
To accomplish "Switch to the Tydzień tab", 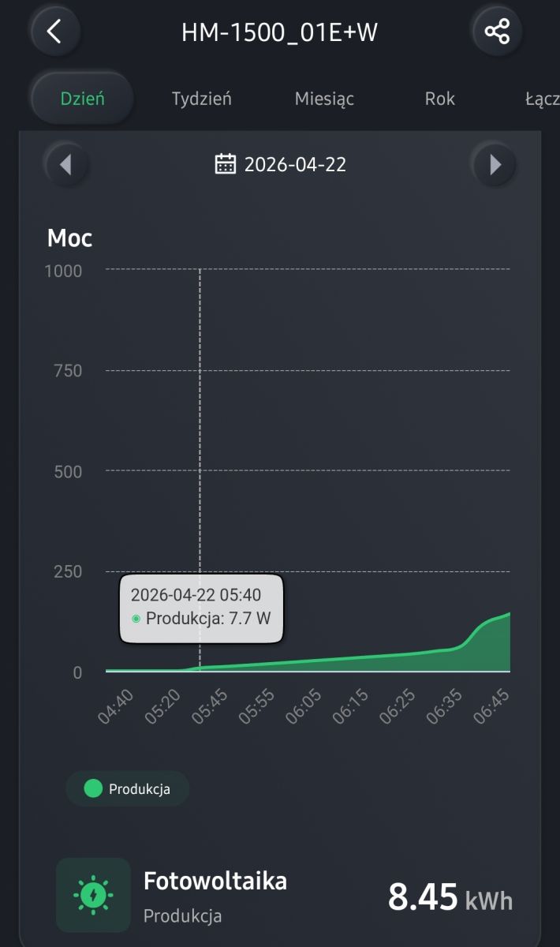I will (202, 99).
